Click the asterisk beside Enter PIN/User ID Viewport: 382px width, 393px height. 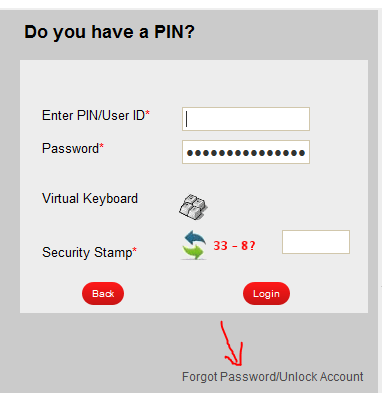click(x=147, y=113)
